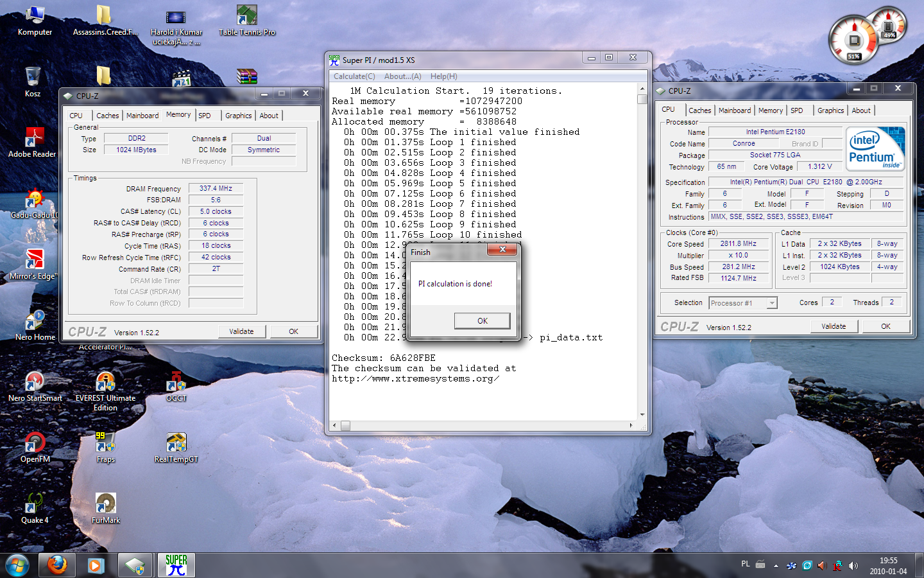
Task: Show hidden system tray icons arrow
Action: click(776, 566)
